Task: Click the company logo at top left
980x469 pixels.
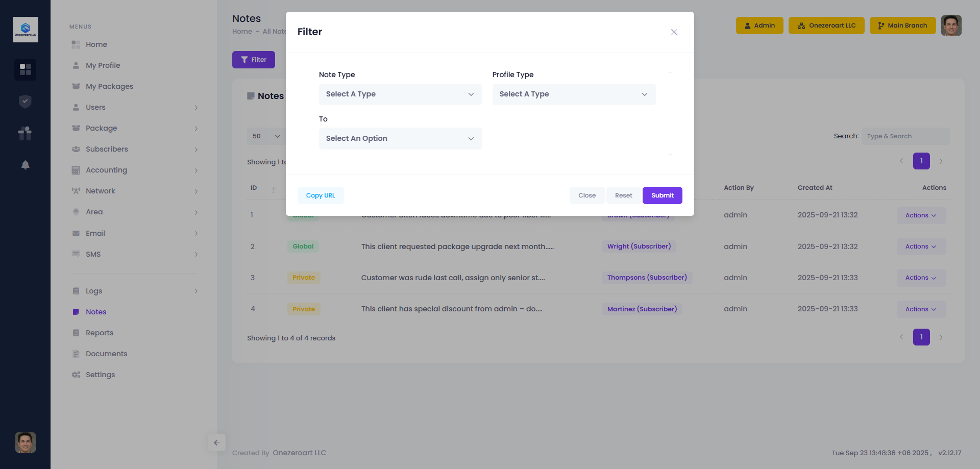Action: [x=25, y=30]
